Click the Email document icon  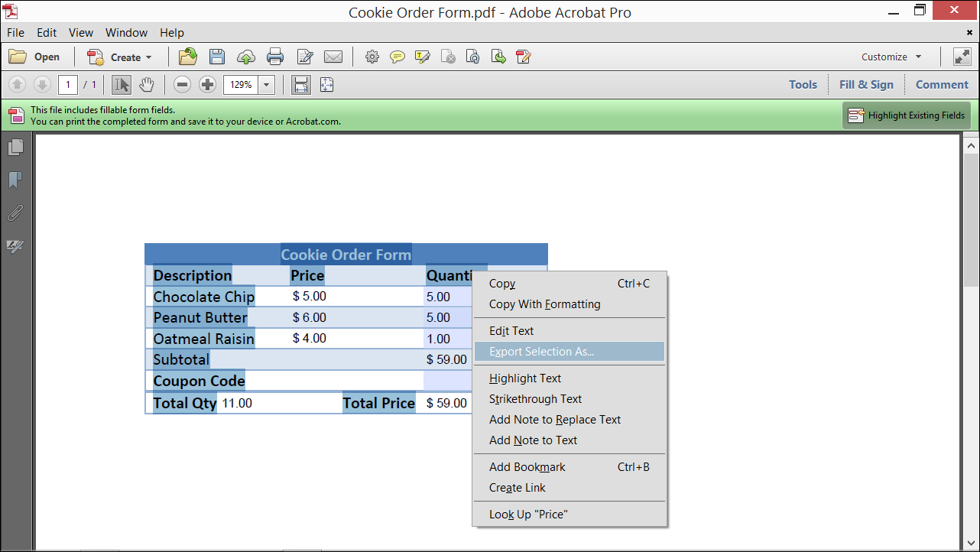333,57
